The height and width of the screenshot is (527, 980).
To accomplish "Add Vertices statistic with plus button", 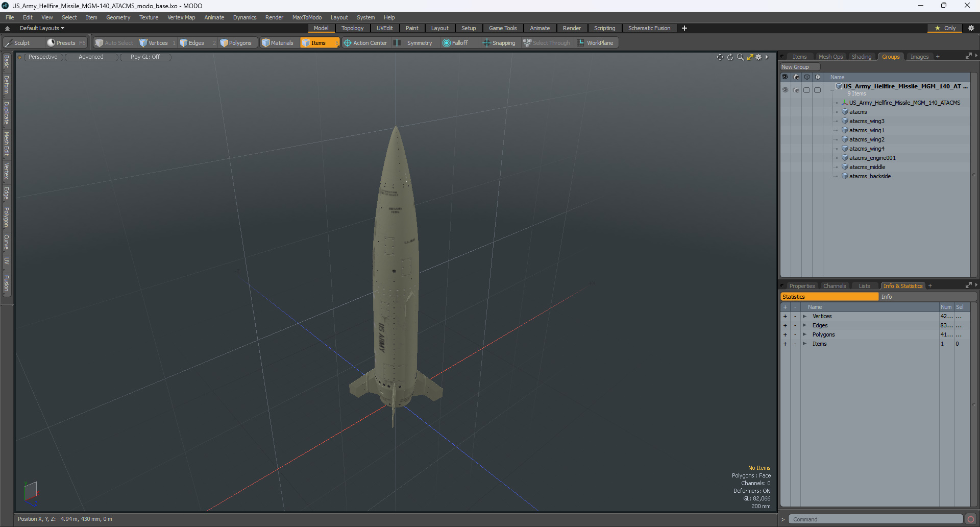I will 785,317.
